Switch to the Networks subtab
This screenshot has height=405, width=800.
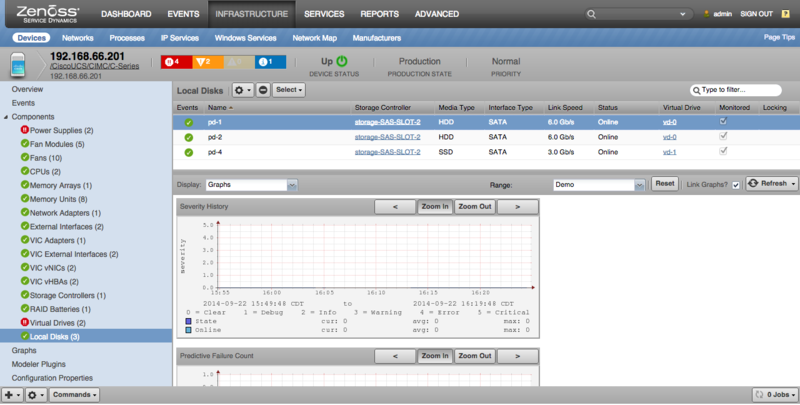(78, 38)
